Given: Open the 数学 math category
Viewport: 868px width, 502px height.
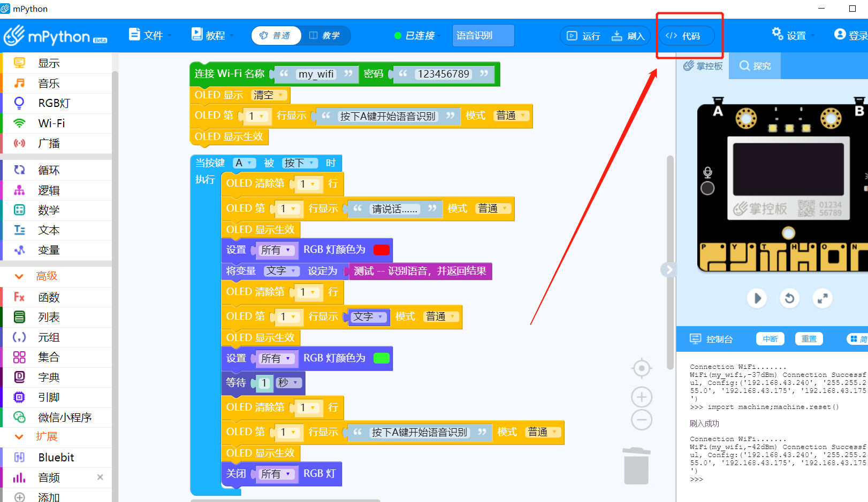Looking at the screenshot, I should pos(56,210).
